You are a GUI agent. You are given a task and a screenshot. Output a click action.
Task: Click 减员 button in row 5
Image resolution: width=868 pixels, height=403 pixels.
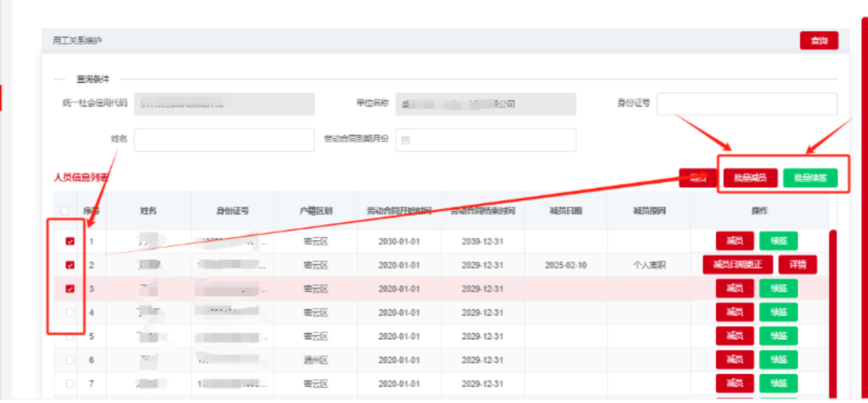pos(734,336)
